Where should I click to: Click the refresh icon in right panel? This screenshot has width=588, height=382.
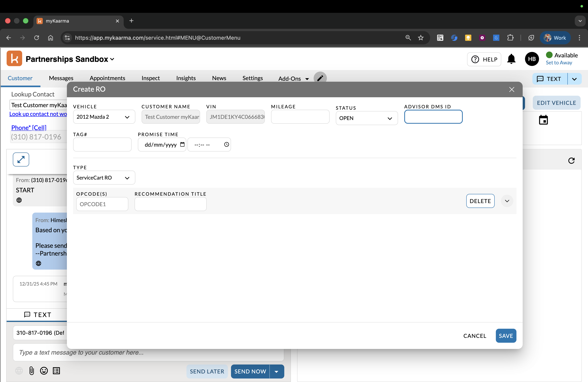(571, 161)
